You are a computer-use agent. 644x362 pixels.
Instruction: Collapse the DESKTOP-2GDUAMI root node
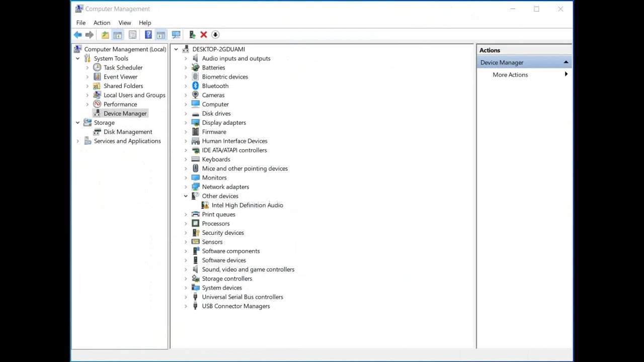tap(176, 49)
